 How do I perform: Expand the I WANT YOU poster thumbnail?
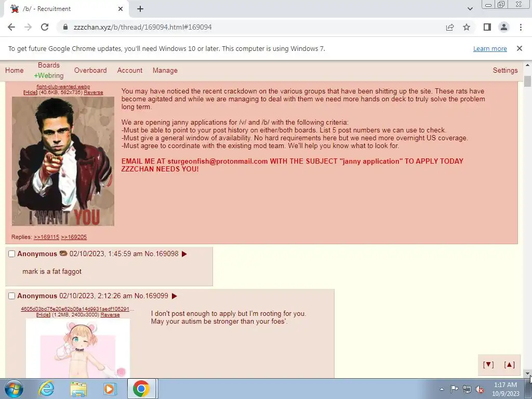(63, 161)
